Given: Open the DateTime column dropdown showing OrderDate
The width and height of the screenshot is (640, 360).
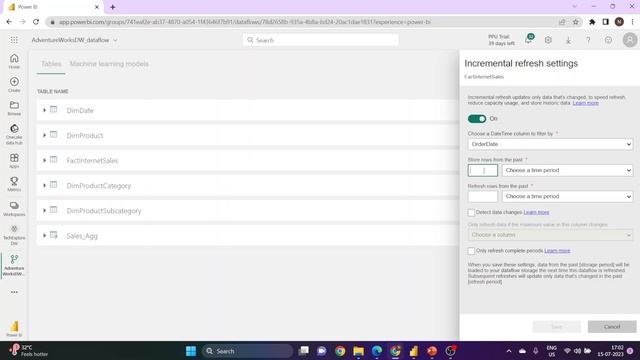Looking at the screenshot, I should (x=550, y=144).
